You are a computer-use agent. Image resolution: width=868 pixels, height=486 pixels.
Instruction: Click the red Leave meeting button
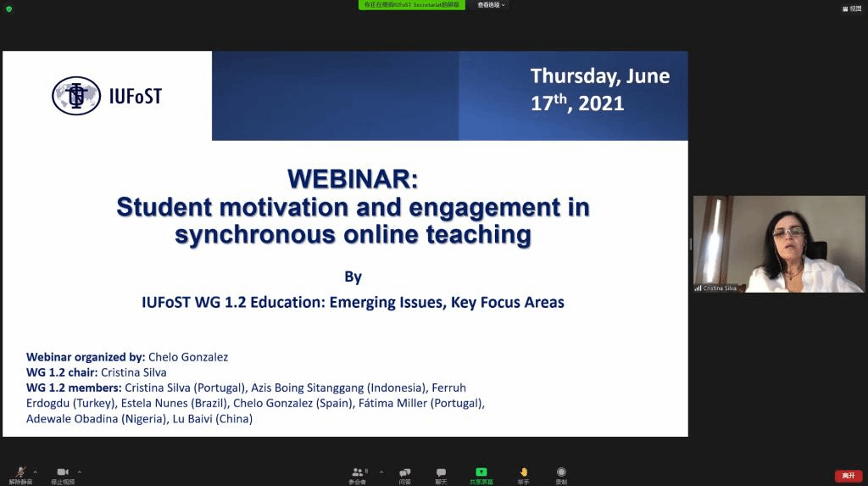point(848,476)
